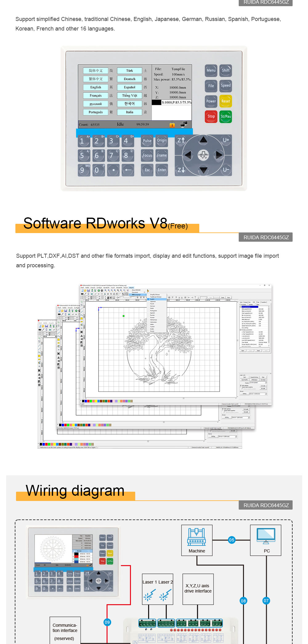Screen dimensions: 308x644
Task: Choose Deutsch on the controller language screen
Action: pos(130,79)
